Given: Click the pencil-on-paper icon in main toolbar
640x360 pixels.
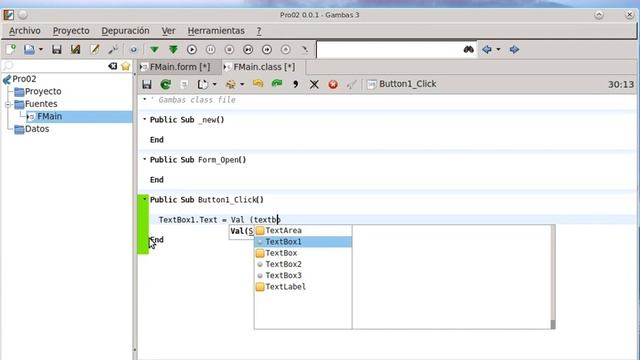Looking at the screenshot, I should [x=95, y=49].
